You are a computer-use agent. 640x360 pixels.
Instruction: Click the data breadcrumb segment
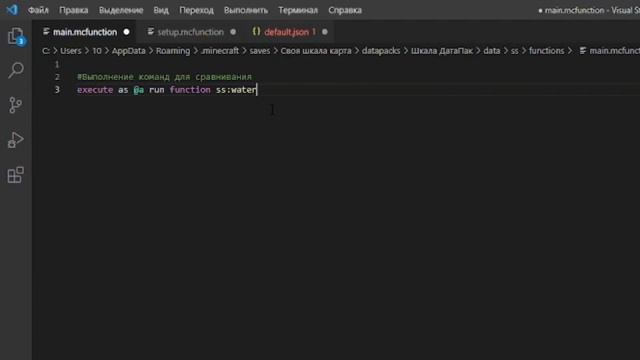coord(491,51)
